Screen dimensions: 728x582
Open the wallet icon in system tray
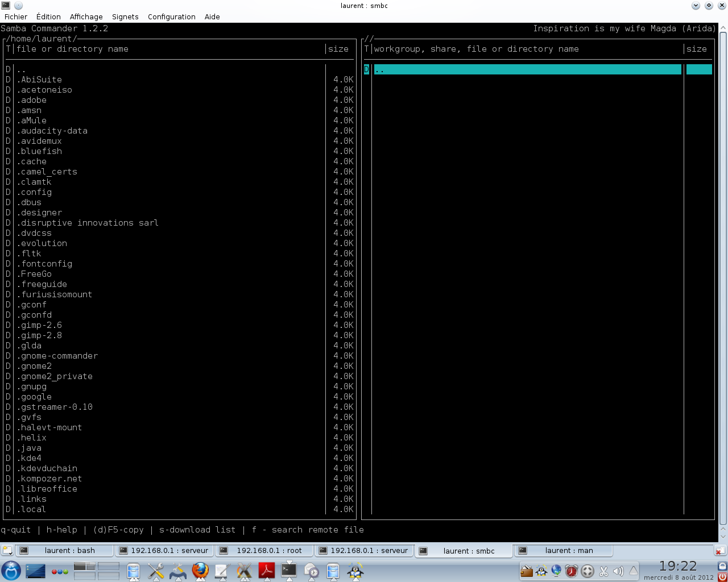point(527,571)
